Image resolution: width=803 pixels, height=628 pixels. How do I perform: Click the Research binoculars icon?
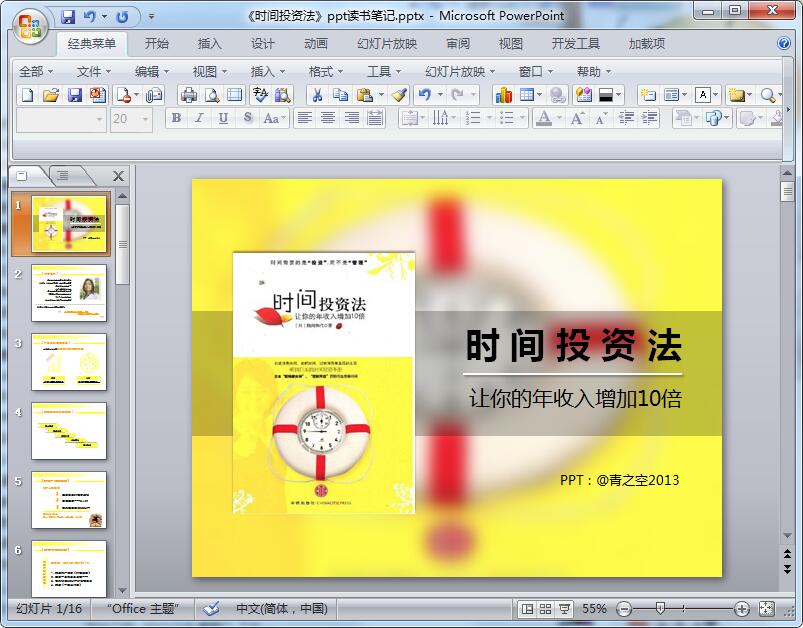point(283,95)
